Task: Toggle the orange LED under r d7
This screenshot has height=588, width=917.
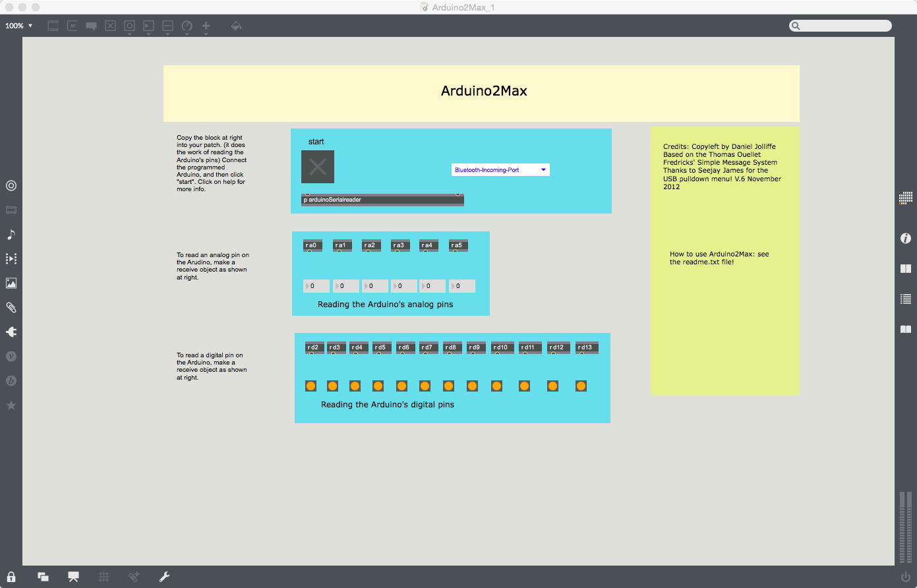Action: click(425, 386)
